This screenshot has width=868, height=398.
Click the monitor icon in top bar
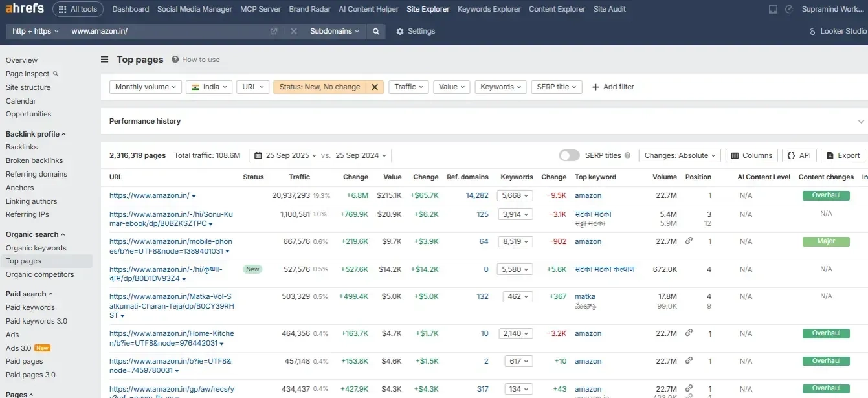773,9
